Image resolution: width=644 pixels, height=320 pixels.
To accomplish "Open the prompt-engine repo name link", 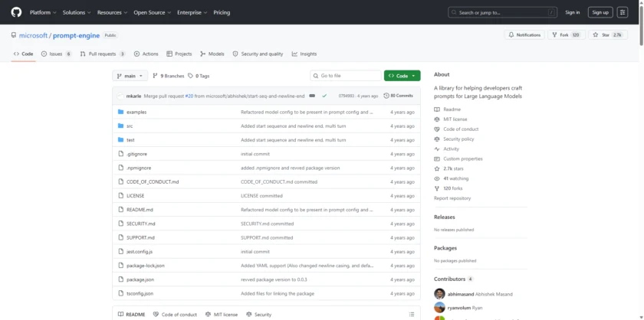I will coord(77,36).
